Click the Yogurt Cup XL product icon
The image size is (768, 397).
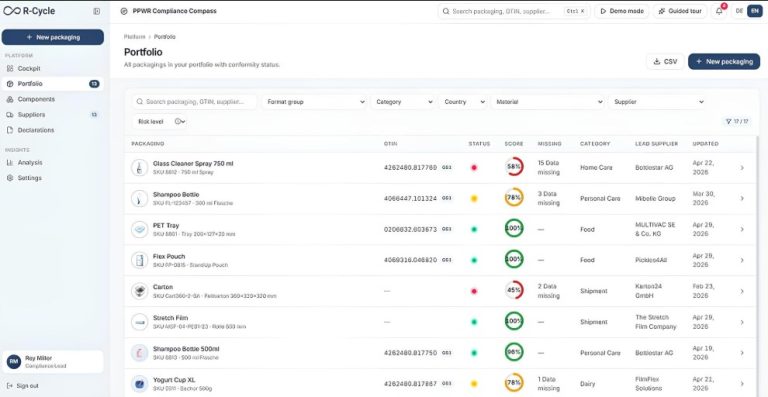point(140,383)
